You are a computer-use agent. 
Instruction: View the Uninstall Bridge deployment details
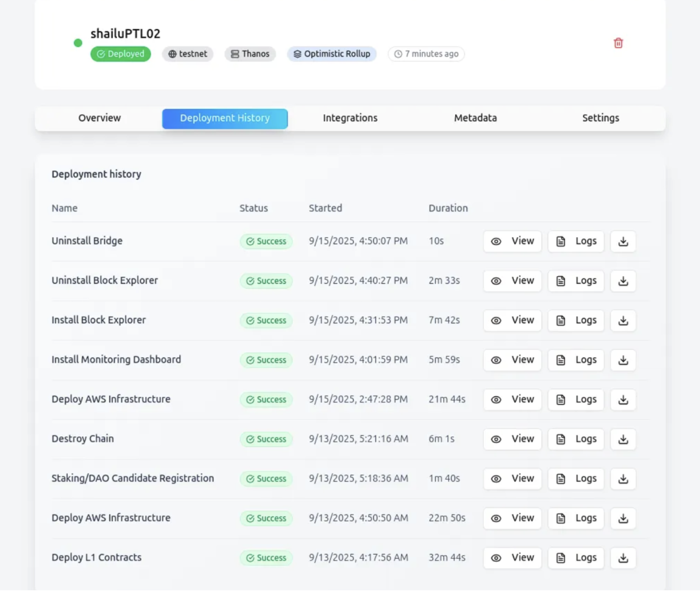pos(512,241)
